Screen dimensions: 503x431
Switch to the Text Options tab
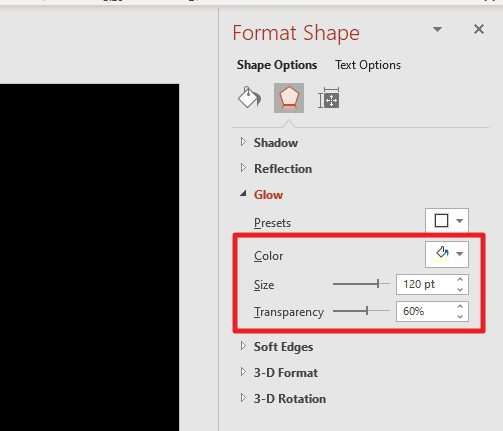pos(368,65)
